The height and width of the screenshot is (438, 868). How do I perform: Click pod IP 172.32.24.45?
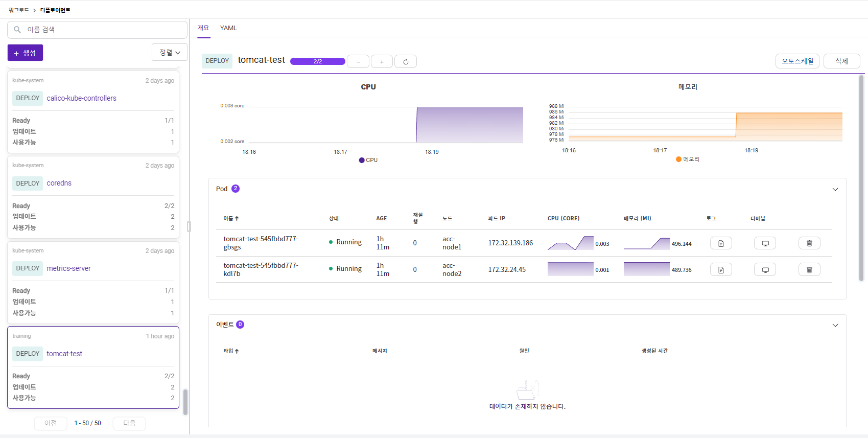tap(507, 270)
